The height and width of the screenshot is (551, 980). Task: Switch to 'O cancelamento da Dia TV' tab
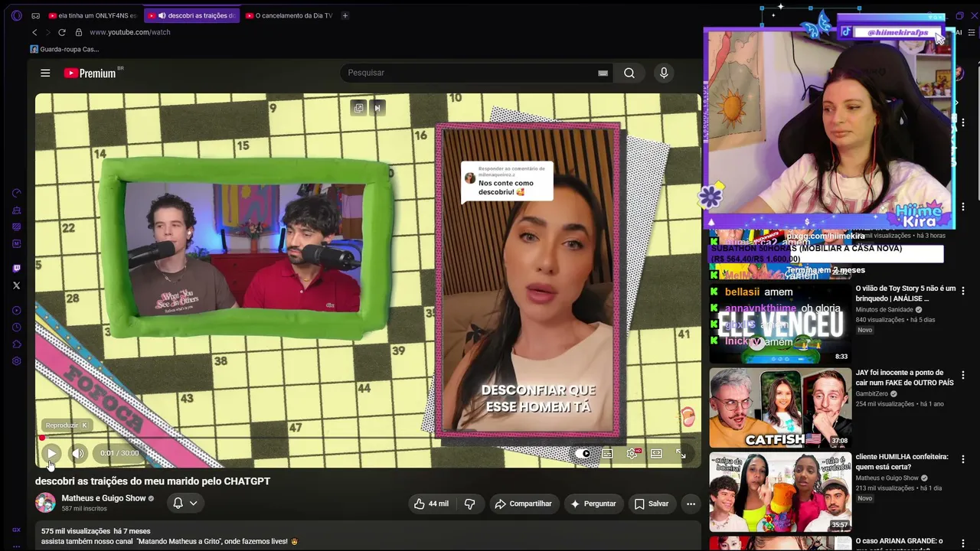289,15
